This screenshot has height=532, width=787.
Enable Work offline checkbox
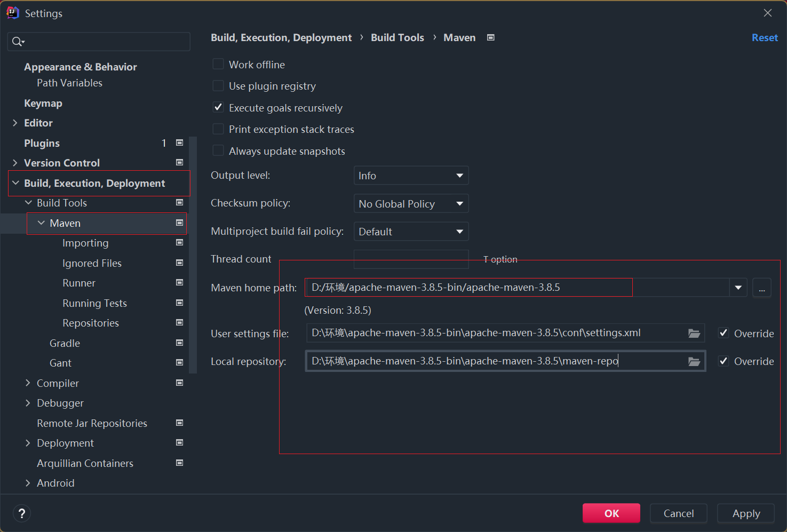[x=218, y=64]
